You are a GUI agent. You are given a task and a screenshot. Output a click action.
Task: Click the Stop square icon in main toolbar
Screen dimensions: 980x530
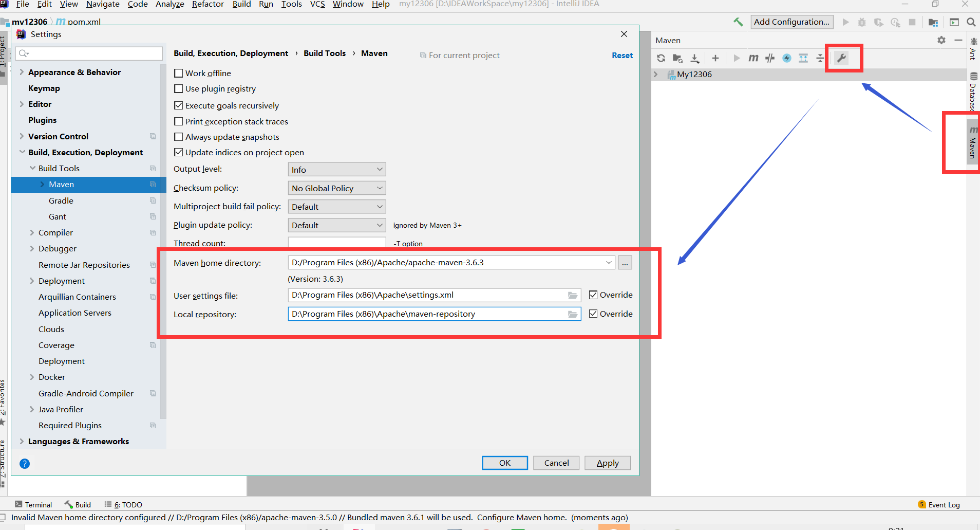912,22
